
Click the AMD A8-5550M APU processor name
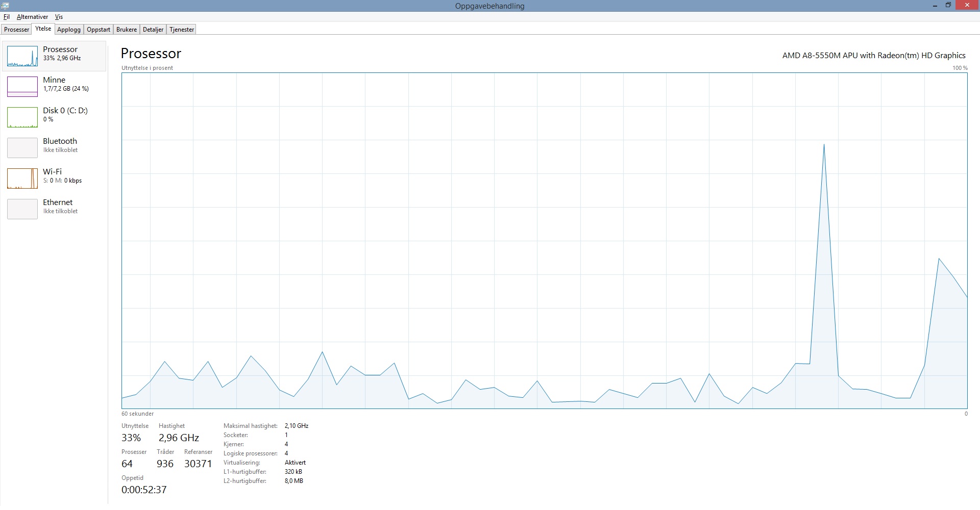874,56
